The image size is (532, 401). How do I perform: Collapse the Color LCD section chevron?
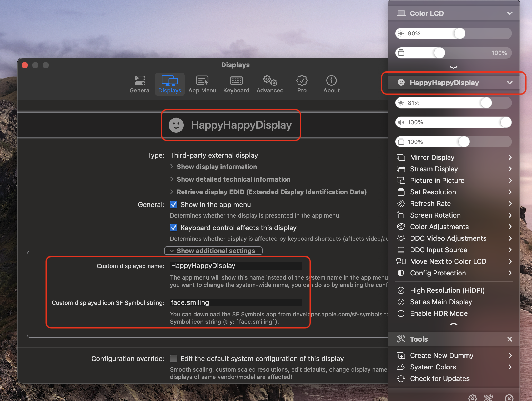(510, 13)
